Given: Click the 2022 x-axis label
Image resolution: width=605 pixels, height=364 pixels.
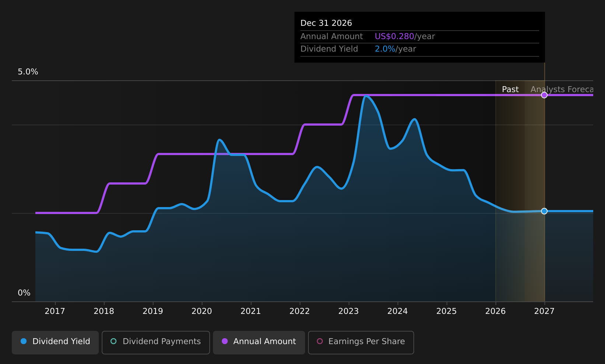Looking at the screenshot, I should point(300,311).
